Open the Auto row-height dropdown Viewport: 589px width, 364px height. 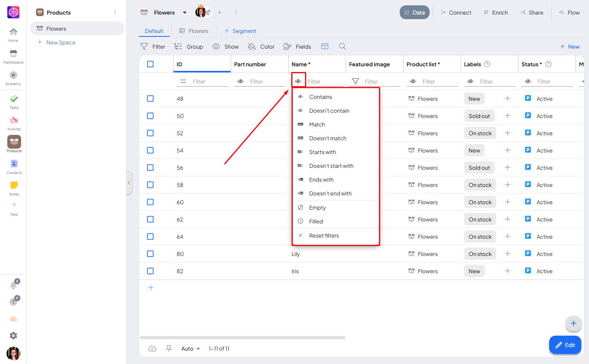(190, 349)
